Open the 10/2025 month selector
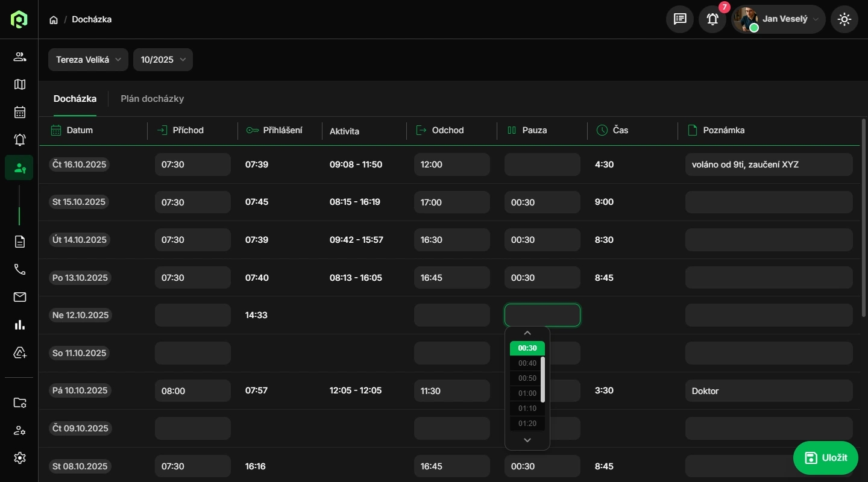868x482 pixels. tap(163, 60)
